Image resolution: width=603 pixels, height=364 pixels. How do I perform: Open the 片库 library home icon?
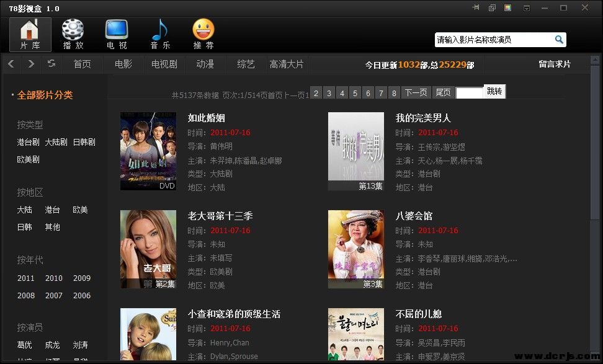point(30,35)
